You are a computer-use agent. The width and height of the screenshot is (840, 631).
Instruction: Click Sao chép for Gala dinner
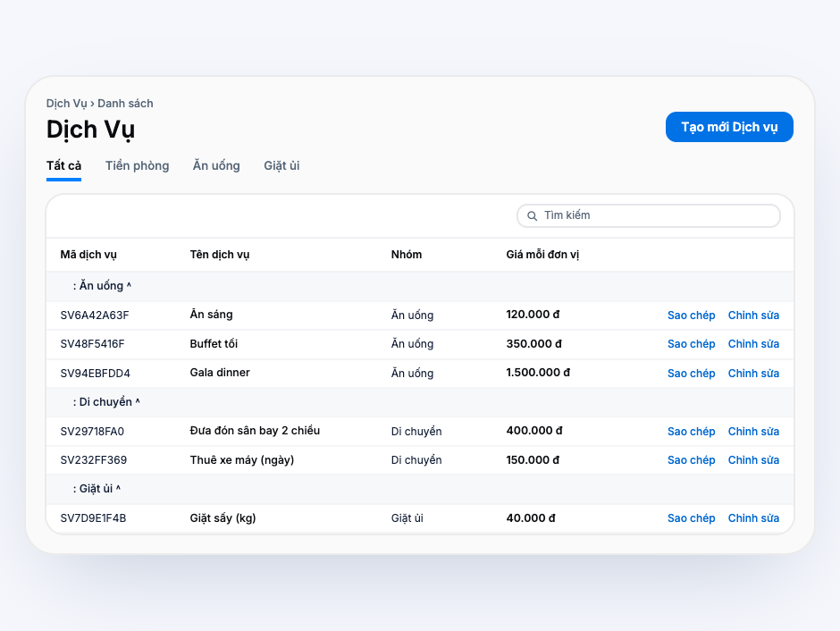(x=691, y=374)
